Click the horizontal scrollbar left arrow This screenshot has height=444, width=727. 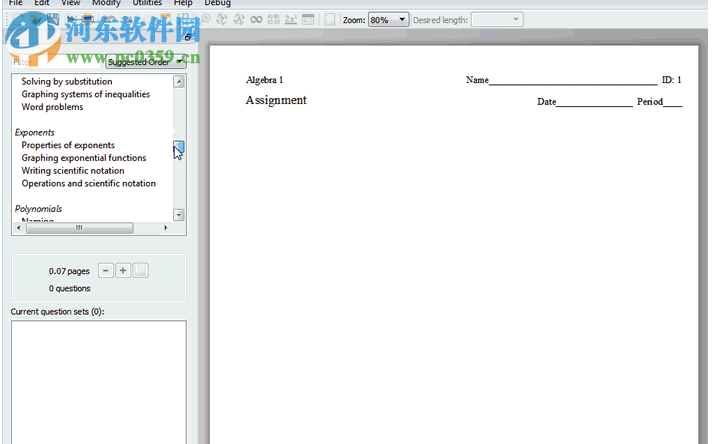click(x=19, y=228)
